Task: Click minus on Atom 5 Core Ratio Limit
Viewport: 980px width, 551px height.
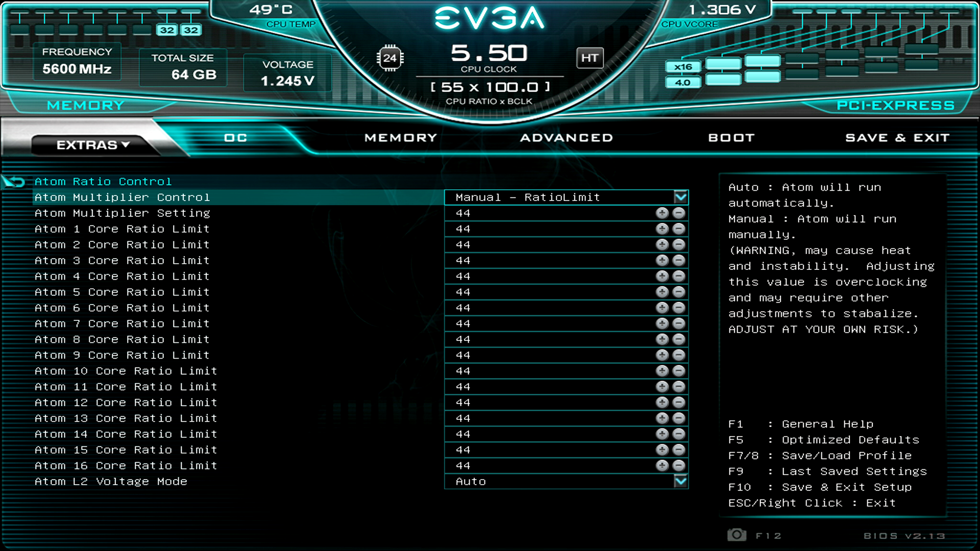Action: [678, 292]
